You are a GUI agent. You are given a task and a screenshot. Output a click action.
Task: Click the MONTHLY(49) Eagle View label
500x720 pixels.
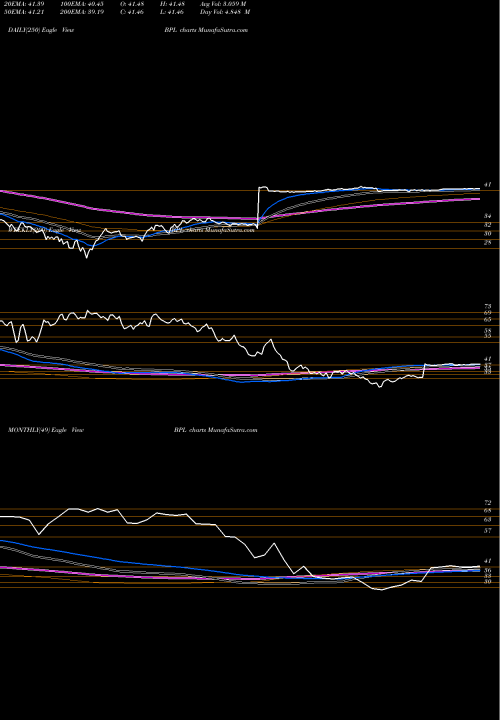pos(46,430)
